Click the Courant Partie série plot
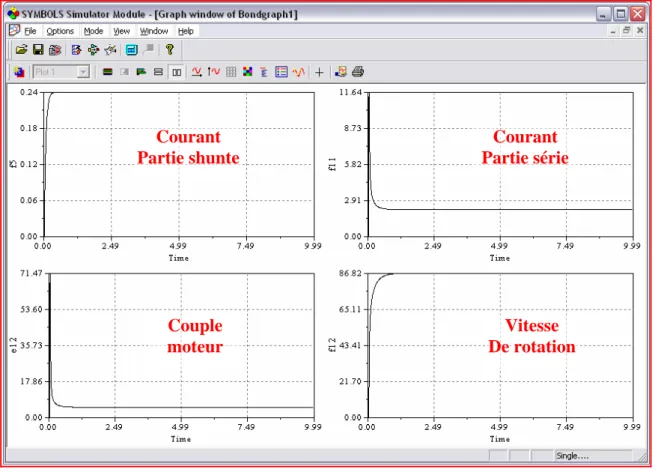This screenshot has height=469, width=655. (500, 164)
